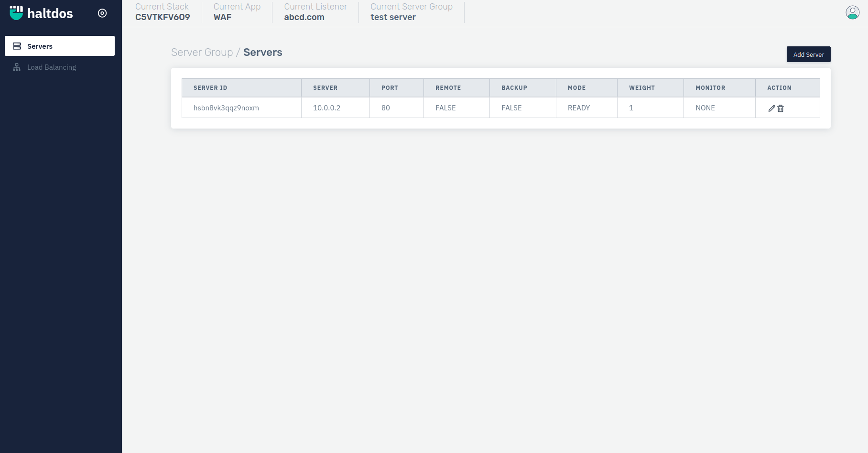Click the READY mode cell
868x453 pixels.
tap(586, 108)
